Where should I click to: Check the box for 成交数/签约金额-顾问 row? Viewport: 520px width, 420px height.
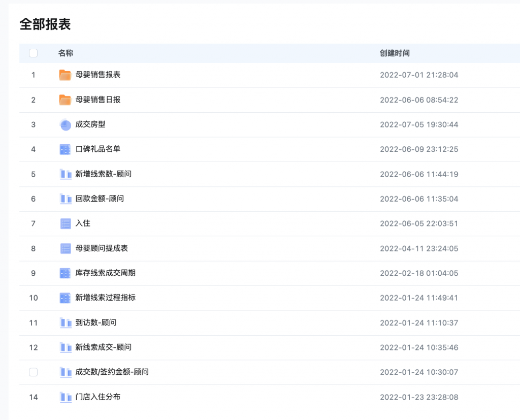(x=34, y=372)
